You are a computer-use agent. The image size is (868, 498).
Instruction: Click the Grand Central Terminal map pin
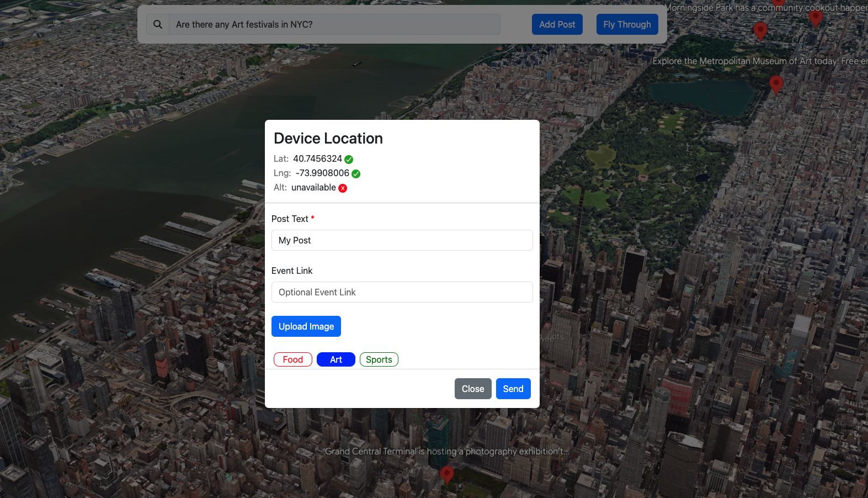click(446, 475)
